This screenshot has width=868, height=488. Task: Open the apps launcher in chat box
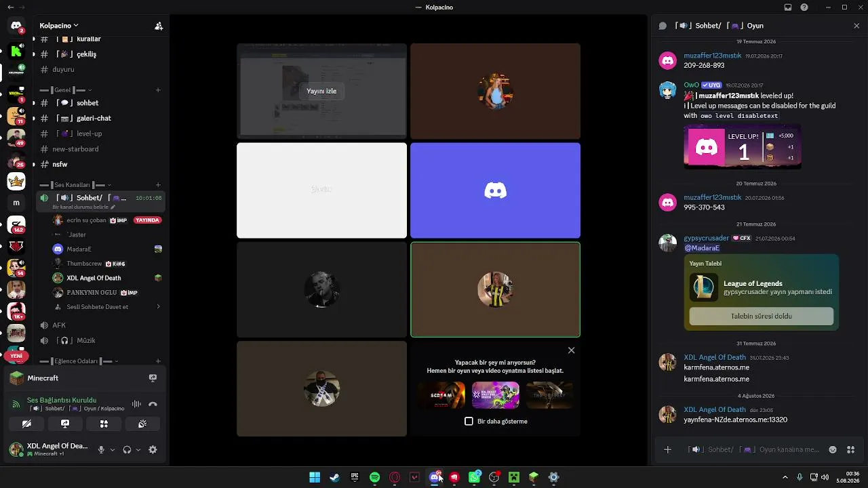[851, 449]
